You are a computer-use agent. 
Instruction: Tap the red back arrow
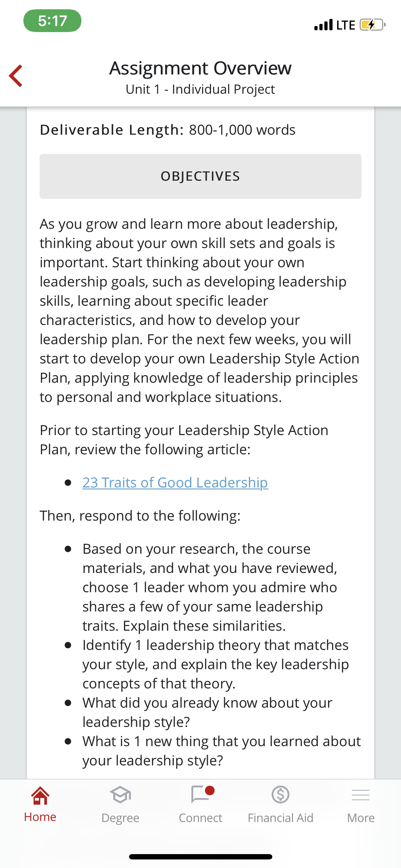[x=16, y=76]
